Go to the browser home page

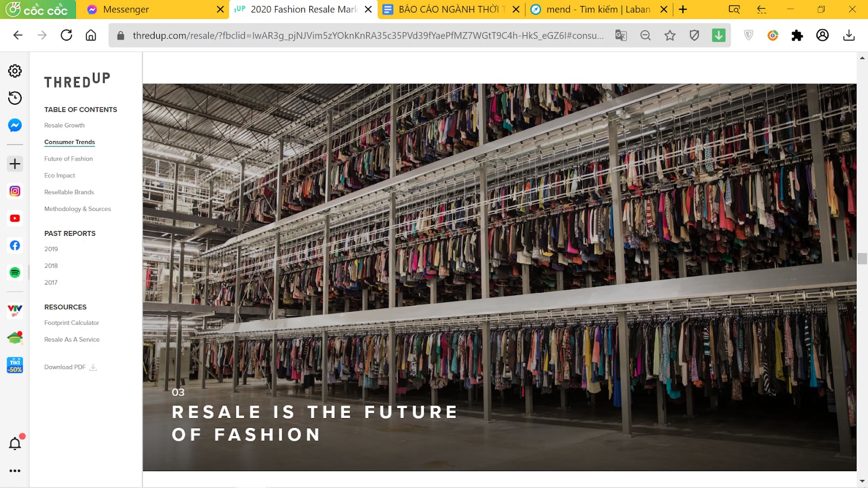(x=91, y=35)
